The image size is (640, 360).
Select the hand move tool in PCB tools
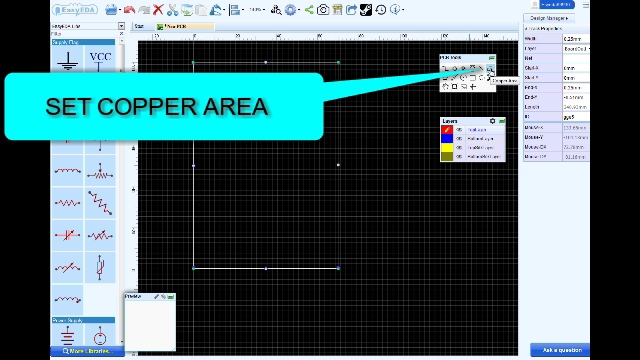coord(445,87)
